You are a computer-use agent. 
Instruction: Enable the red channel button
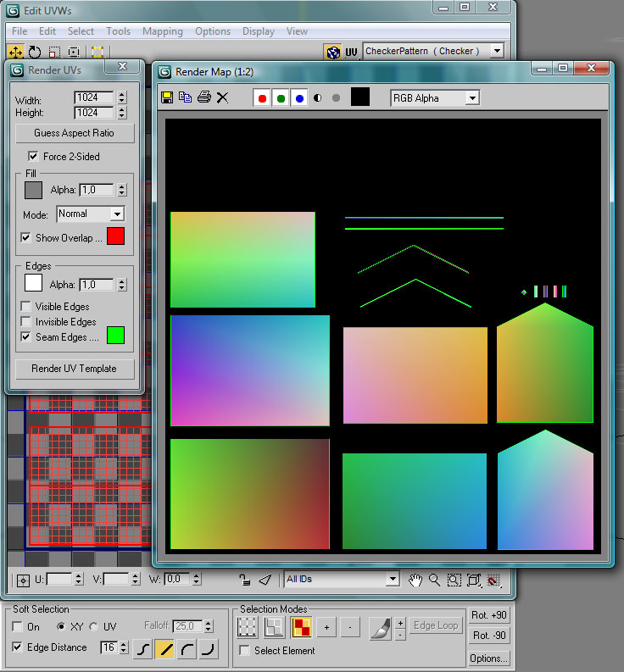262,98
